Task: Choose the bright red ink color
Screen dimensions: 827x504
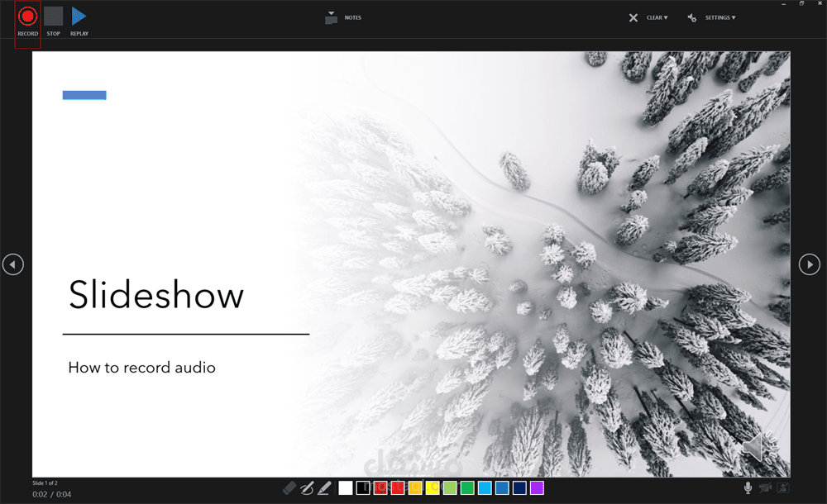Action: pyautogui.click(x=398, y=488)
